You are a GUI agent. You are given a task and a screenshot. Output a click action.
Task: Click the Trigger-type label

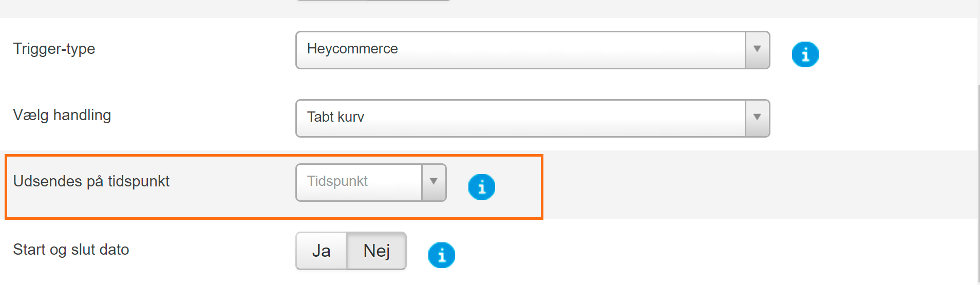54,49
